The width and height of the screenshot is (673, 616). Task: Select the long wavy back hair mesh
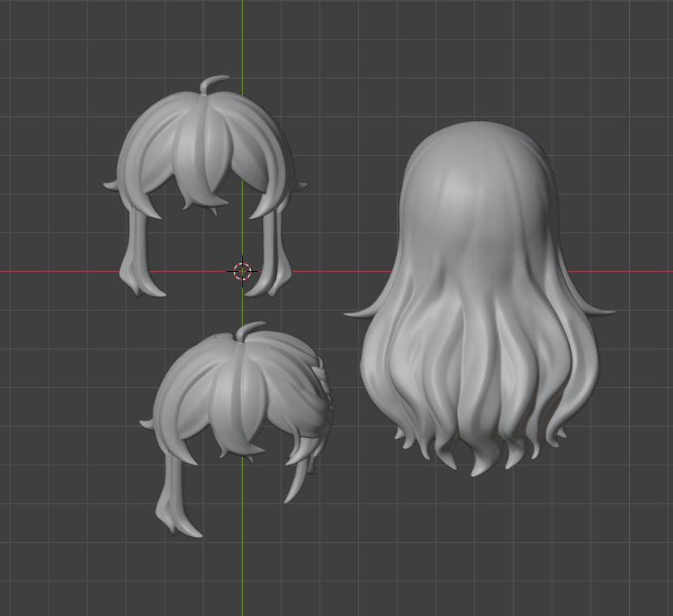click(479, 308)
